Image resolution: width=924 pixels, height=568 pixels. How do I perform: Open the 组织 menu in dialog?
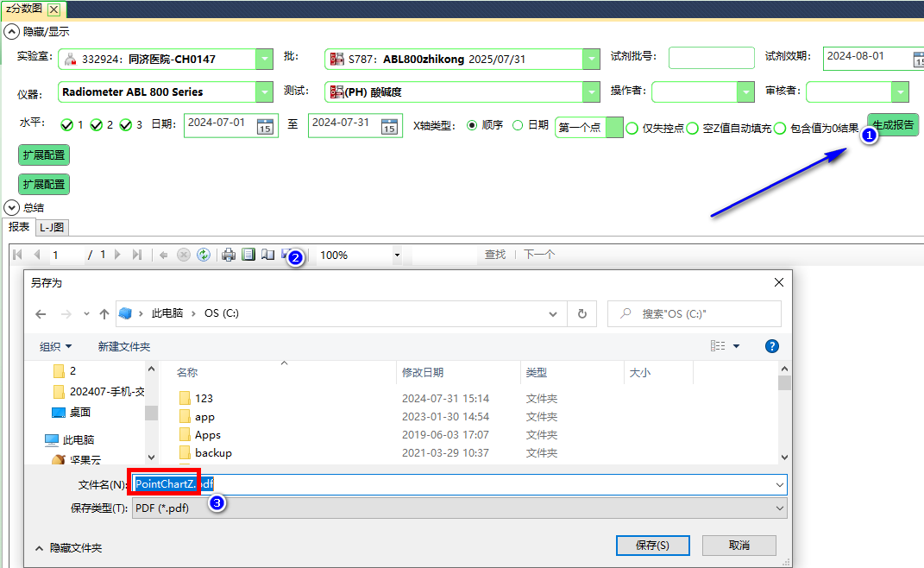click(x=56, y=346)
